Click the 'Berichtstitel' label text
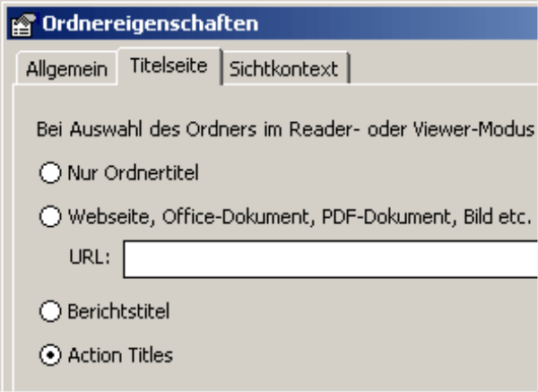 [x=118, y=311]
